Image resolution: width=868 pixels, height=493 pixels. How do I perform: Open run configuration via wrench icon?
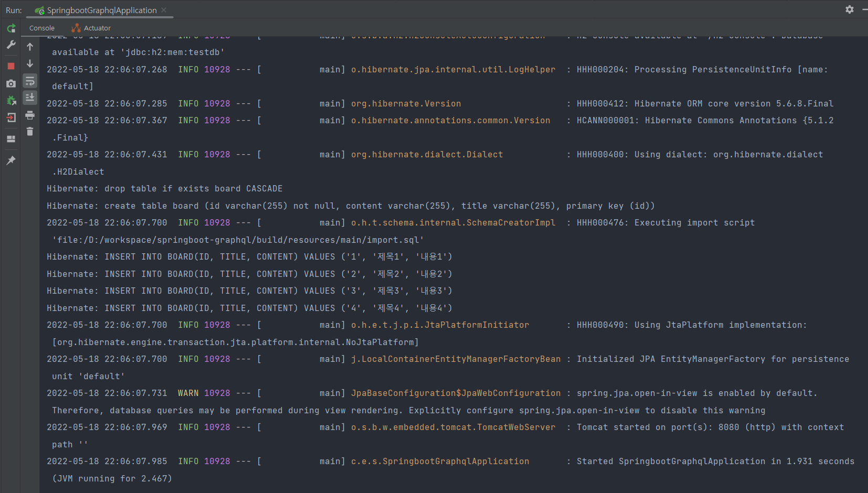pos(11,45)
